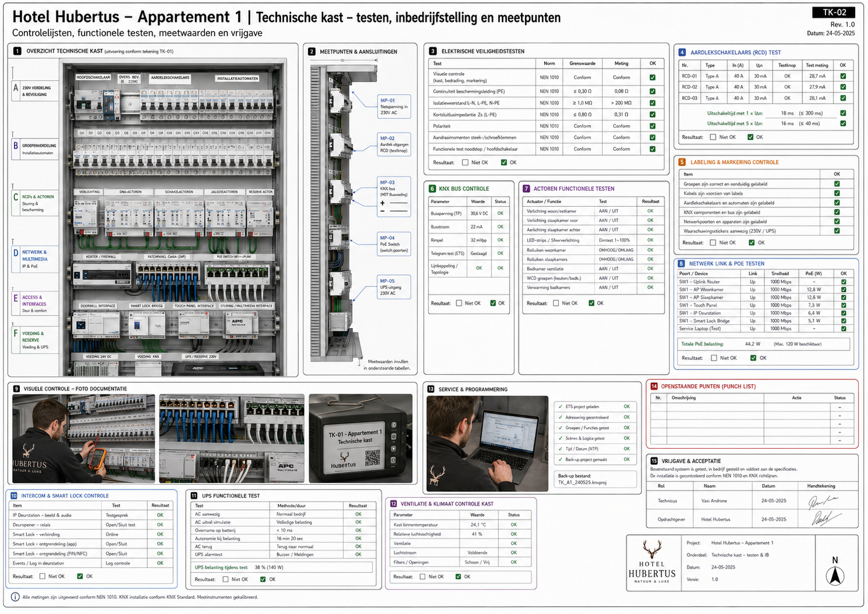
Task: Toggle OK checkbox for SW1 – Touch Panel
Action: pyautogui.click(x=844, y=305)
